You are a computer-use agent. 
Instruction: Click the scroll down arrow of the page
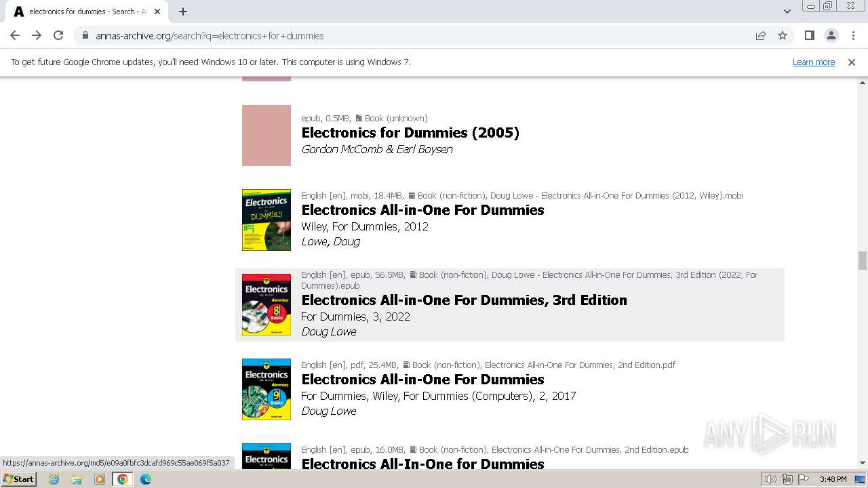point(862,463)
